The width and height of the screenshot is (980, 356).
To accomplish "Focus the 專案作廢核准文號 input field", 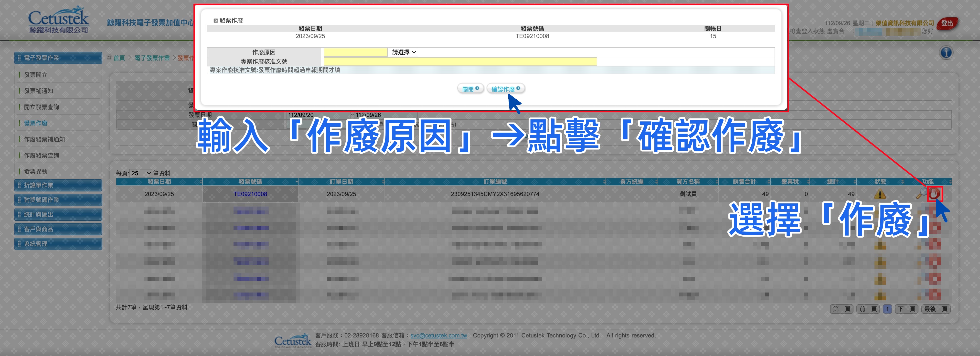I will pyautogui.click(x=460, y=61).
